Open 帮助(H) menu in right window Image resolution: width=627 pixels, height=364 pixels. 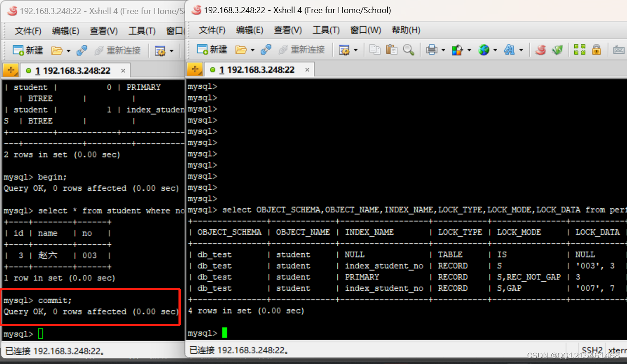click(x=406, y=30)
